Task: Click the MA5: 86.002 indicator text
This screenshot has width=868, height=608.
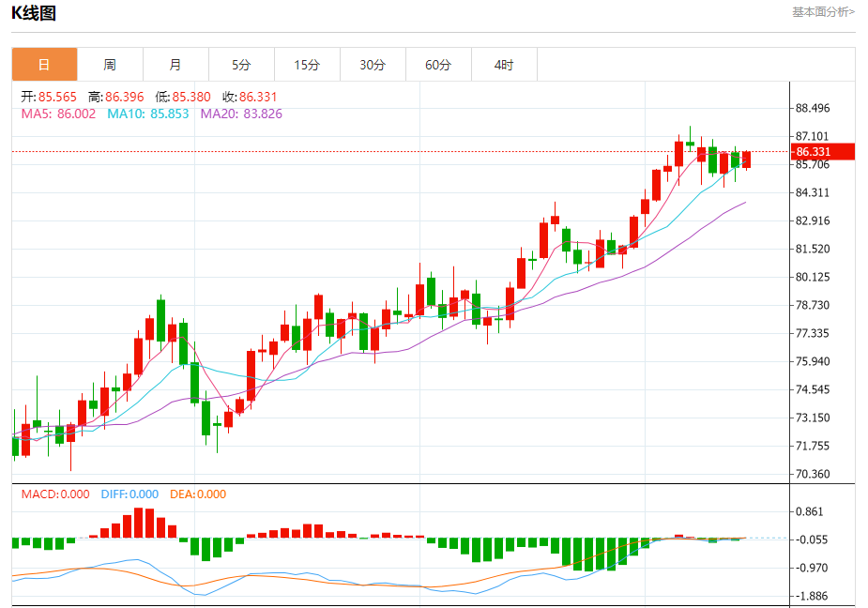Action: coord(58,114)
